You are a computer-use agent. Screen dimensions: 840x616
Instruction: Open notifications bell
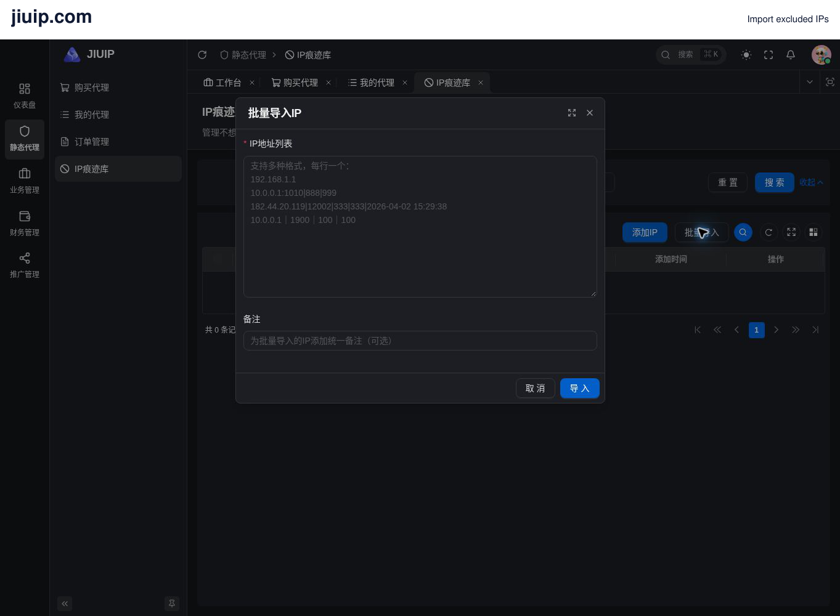(x=791, y=55)
